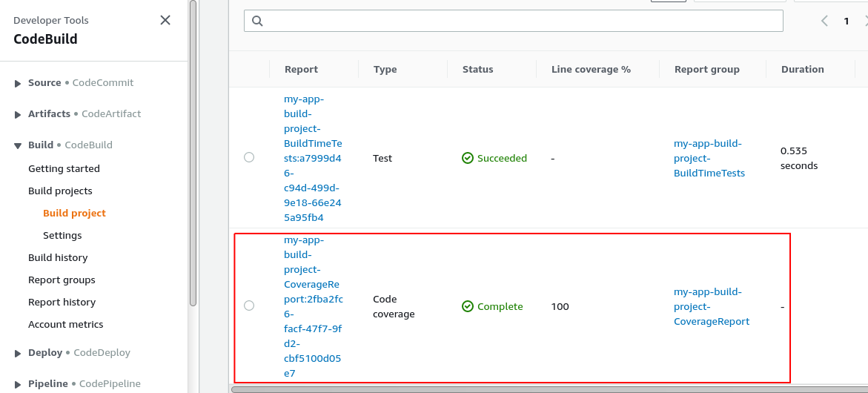The width and height of the screenshot is (868, 393).
Task: Select the CoverageReport row radio button
Action: [x=249, y=306]
